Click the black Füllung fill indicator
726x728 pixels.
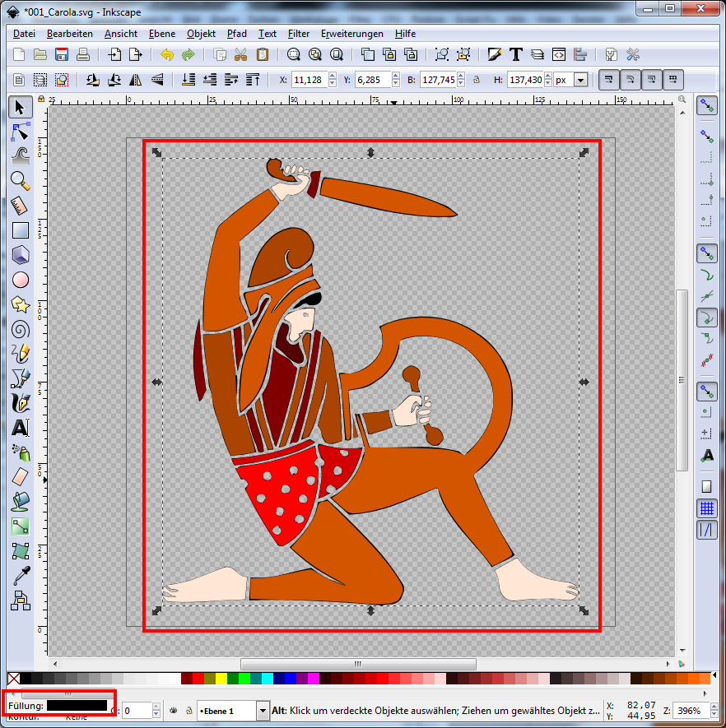[77, 705]
